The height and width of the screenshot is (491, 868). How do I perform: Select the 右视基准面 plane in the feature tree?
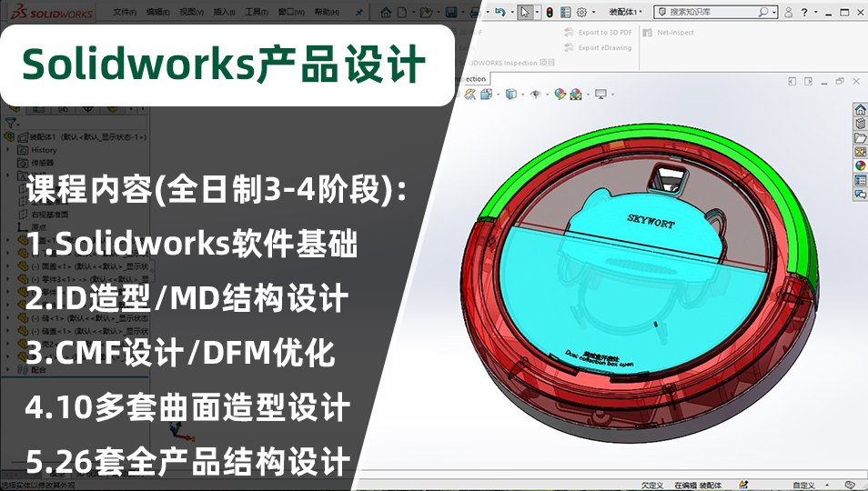43,214
